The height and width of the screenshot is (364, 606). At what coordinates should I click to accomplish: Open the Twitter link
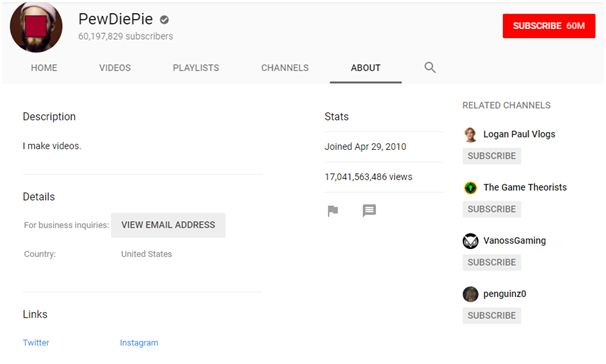point(36,343)
